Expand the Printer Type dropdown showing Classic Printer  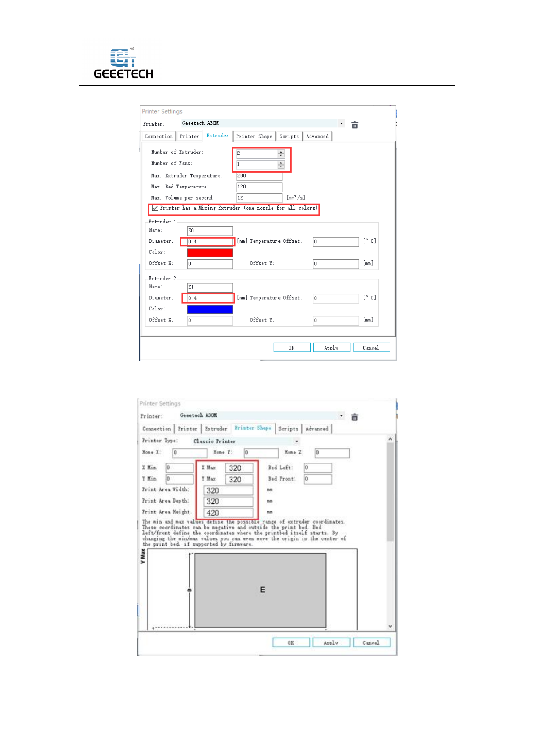click(x=297, y=441)
